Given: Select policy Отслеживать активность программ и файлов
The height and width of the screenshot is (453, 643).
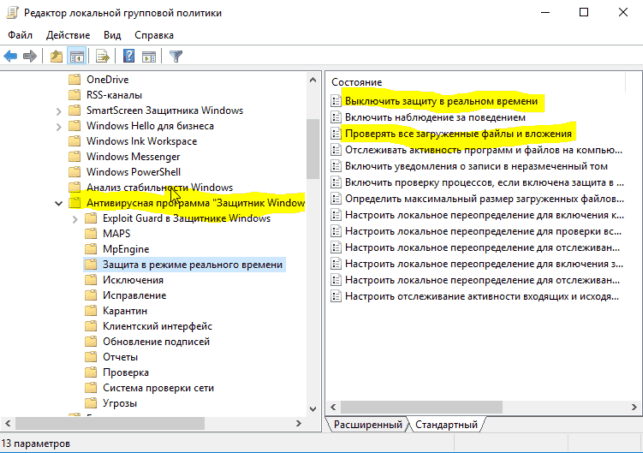Looking at the screenshot, I should [484, 150].
